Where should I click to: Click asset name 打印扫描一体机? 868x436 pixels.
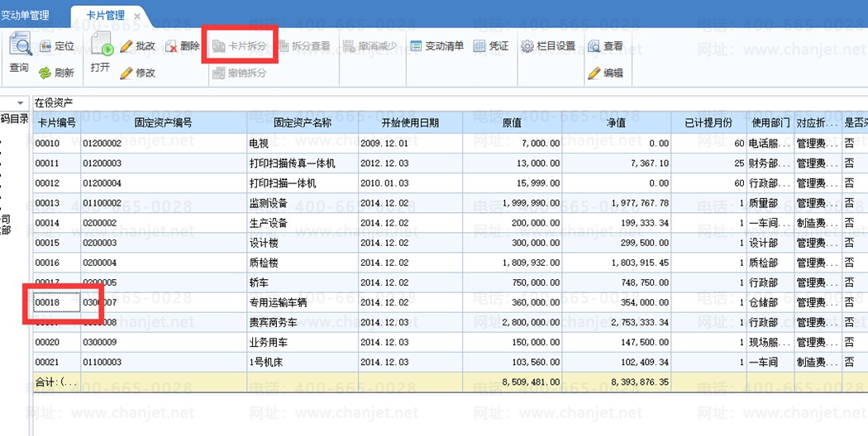click(x=283, y=183)
